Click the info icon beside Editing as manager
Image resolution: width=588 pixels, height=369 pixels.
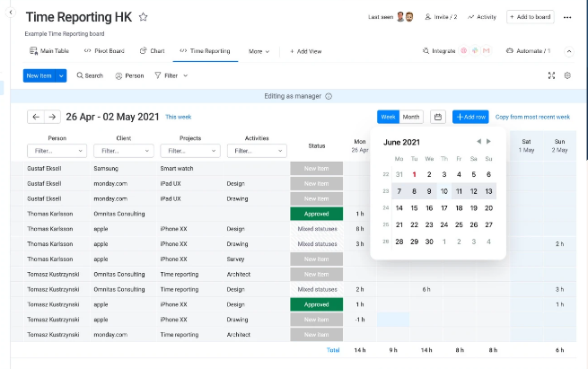(329, 96)
